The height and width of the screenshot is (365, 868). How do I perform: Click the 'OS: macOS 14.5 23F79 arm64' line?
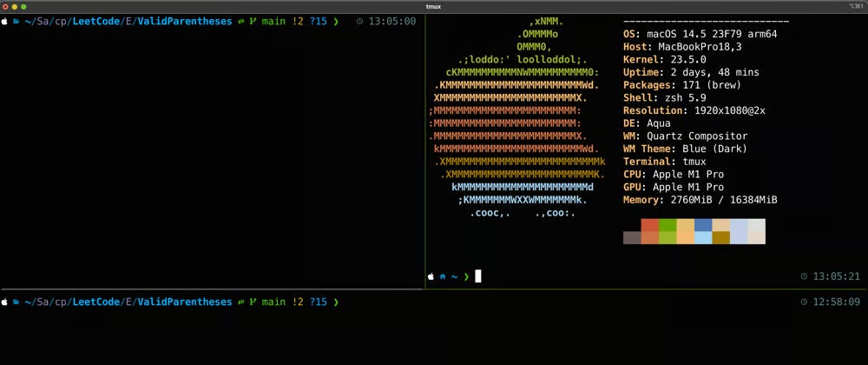pos(700,35)
